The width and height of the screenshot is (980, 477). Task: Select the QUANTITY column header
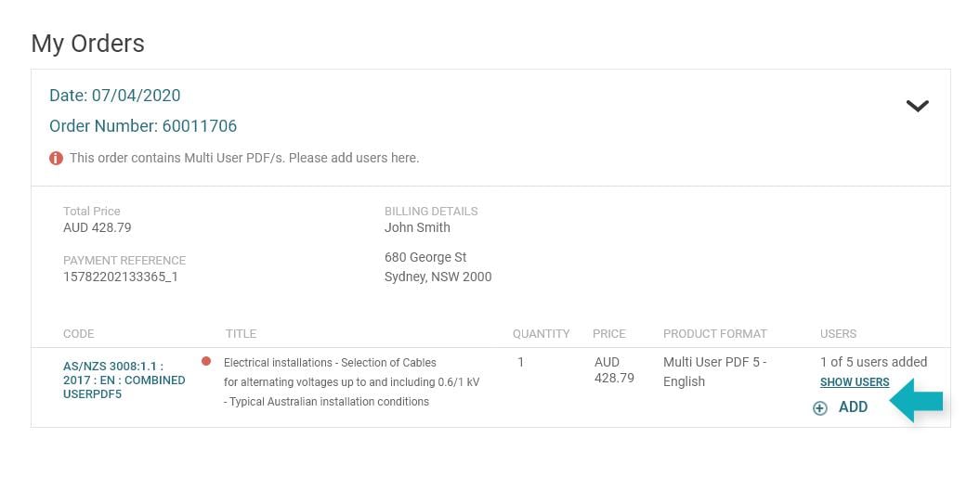(541, 333)
